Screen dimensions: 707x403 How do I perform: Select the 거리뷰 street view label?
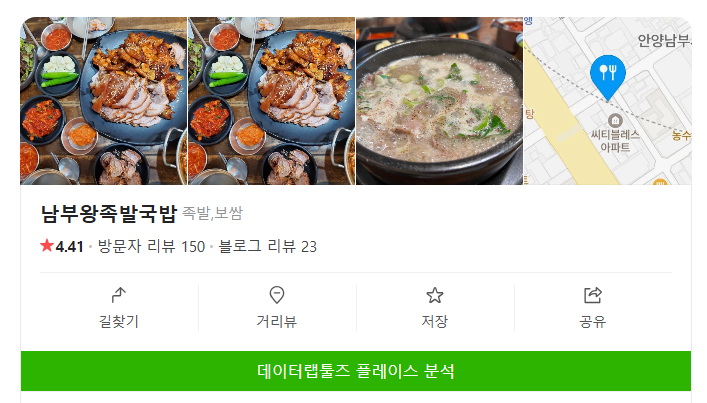(276, 321)
